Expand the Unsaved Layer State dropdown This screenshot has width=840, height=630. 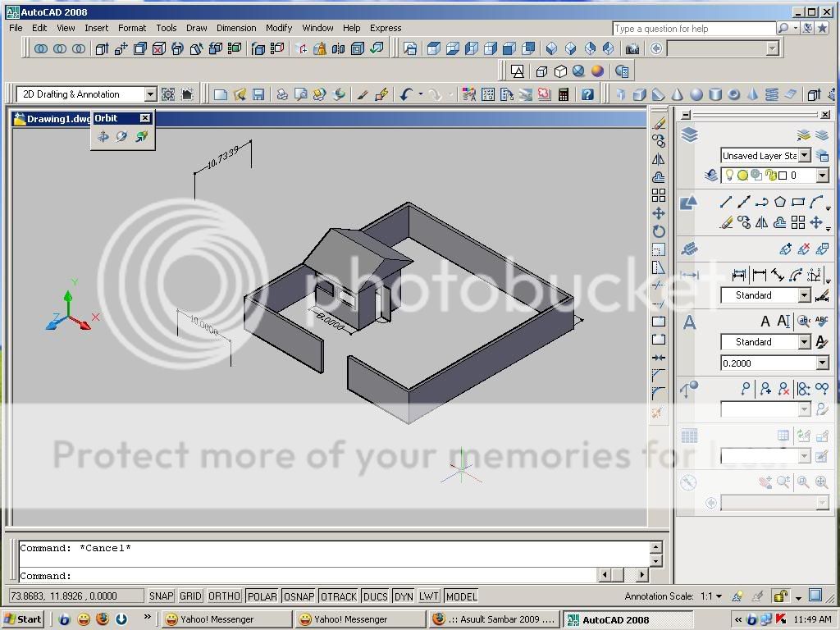(x=805, y=156)
